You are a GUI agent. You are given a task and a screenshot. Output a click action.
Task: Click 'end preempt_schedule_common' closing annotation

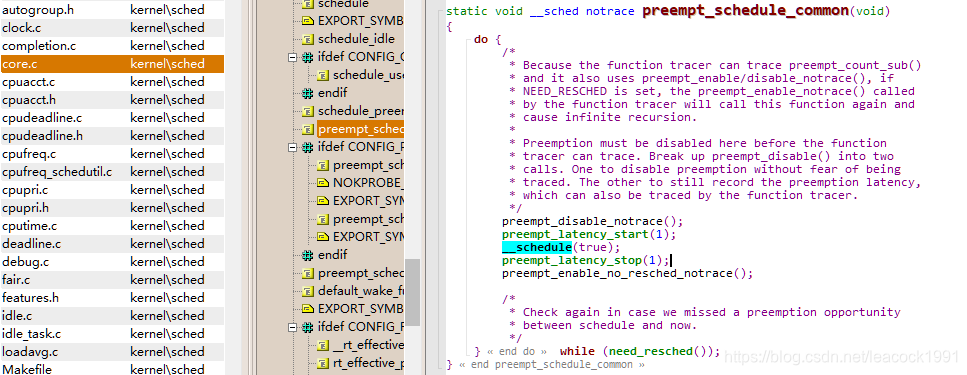[x=553, y=365]
